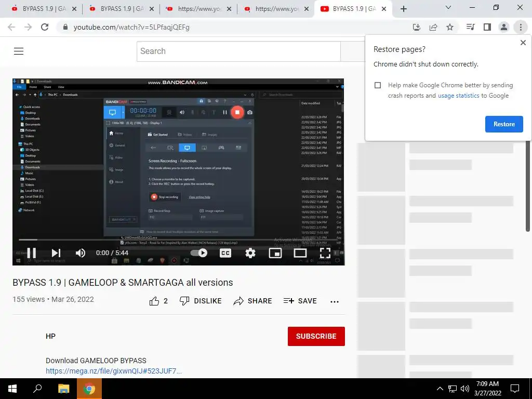Skip to the next video
Viewport: 532px width, 399px height.
pyautogui.click(x=56, y=253)
